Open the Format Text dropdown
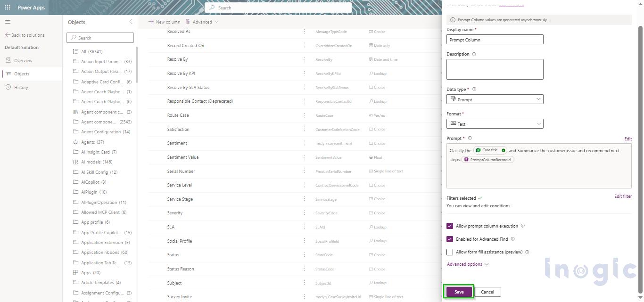Viewport: 644px width, 302px height. click(495, 124)
